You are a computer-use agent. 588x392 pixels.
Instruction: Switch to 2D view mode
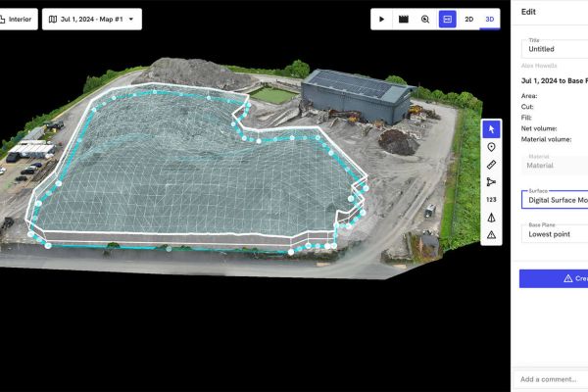(x=468, y=19)
